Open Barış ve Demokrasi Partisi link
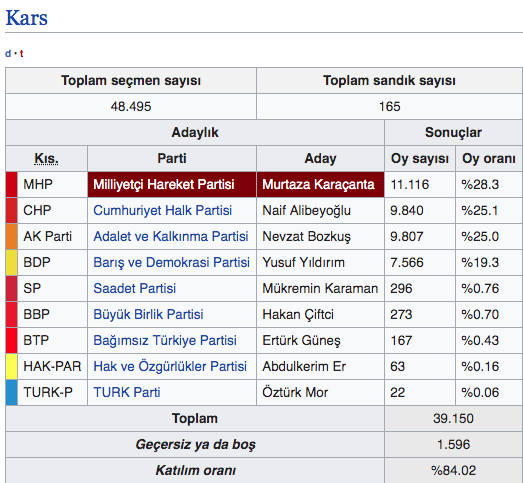 point(171,263)
